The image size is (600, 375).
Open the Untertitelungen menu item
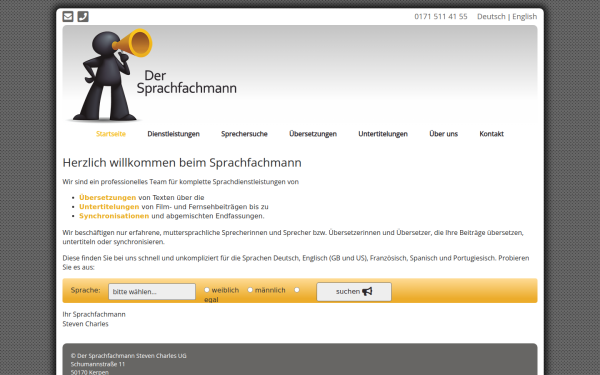pos(383,134)
